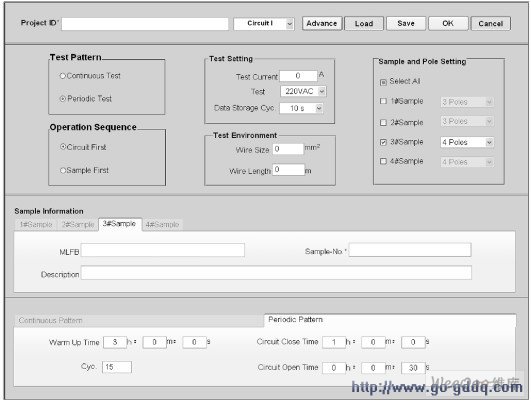The width and height of the screenshot is (531, 402).
Task: Open the 3#Sample 4 Poles dropdown
Action: [x=467, y=142]
